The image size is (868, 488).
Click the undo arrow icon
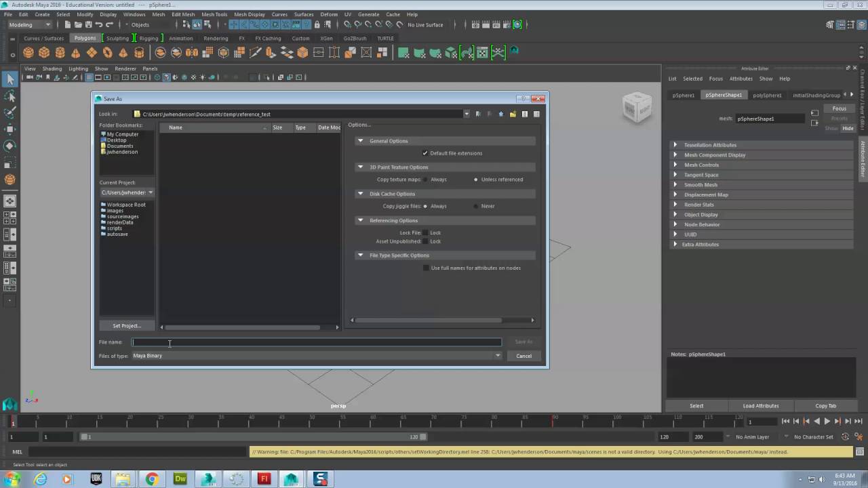coord(99,24)
